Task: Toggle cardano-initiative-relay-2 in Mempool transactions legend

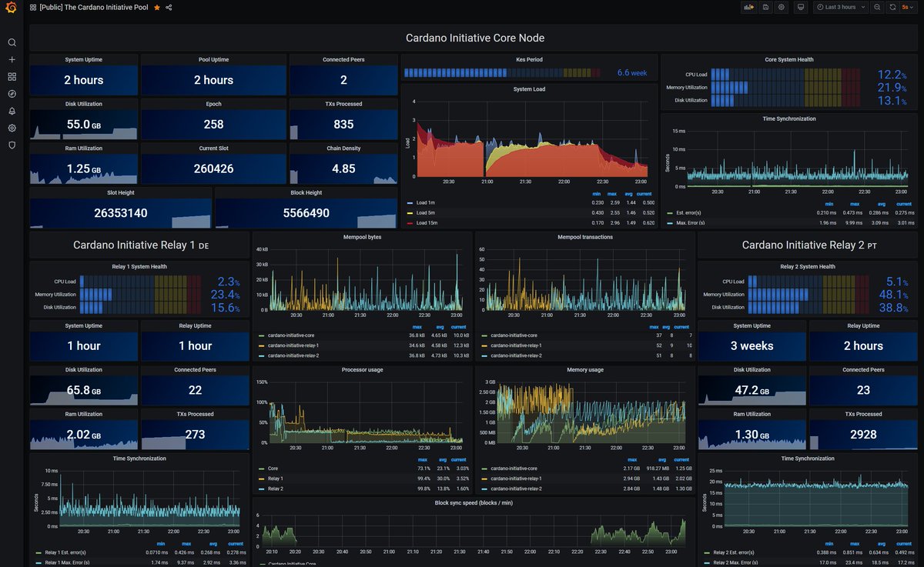Action: click(x=516, y=355)
